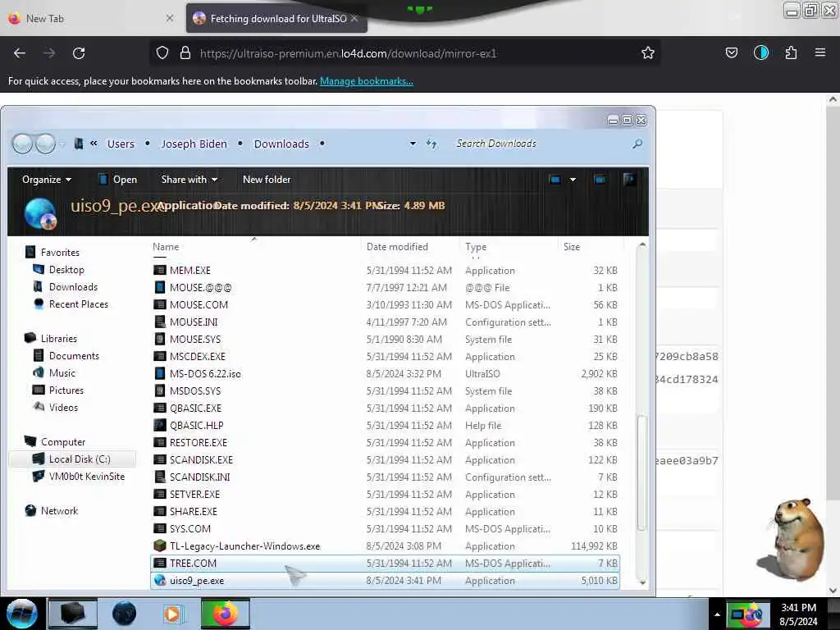Open the Organize menu

47,180
